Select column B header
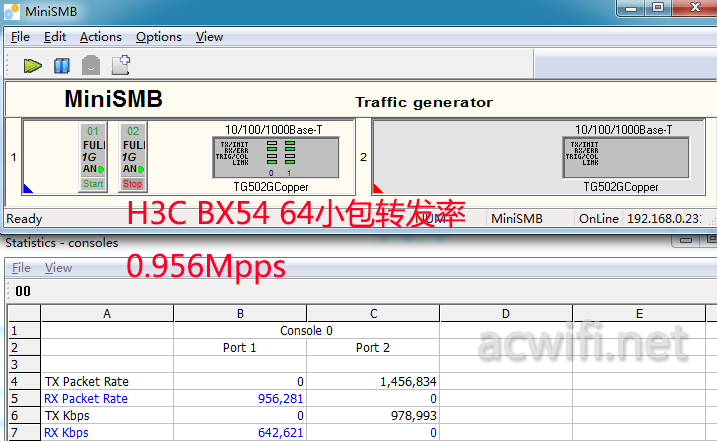Screen dimensions: 717x441 240,314
